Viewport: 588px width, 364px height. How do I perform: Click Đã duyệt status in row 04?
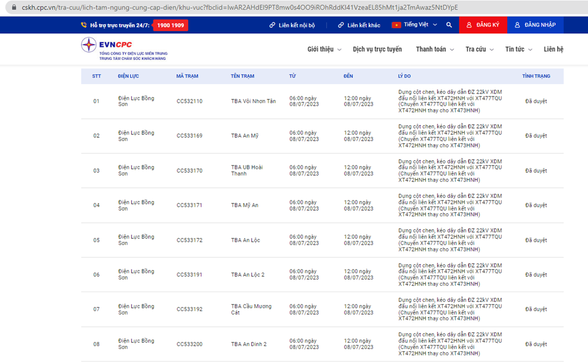pos(536,205)
